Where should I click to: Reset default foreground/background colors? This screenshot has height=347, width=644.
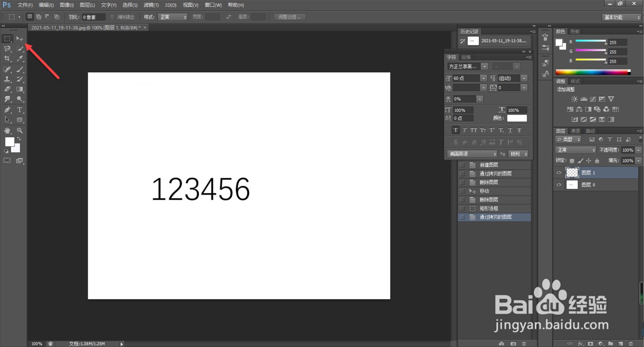click(x=6, y=151)
